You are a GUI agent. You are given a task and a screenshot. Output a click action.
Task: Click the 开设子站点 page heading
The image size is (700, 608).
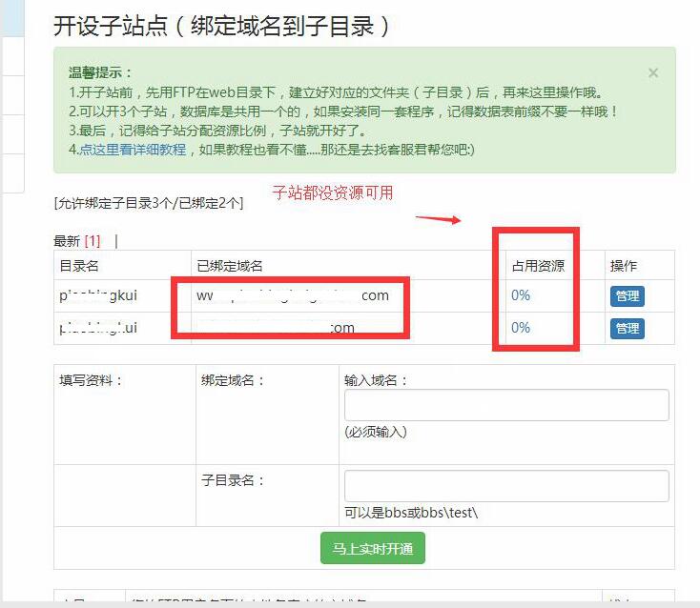[222, 26]
